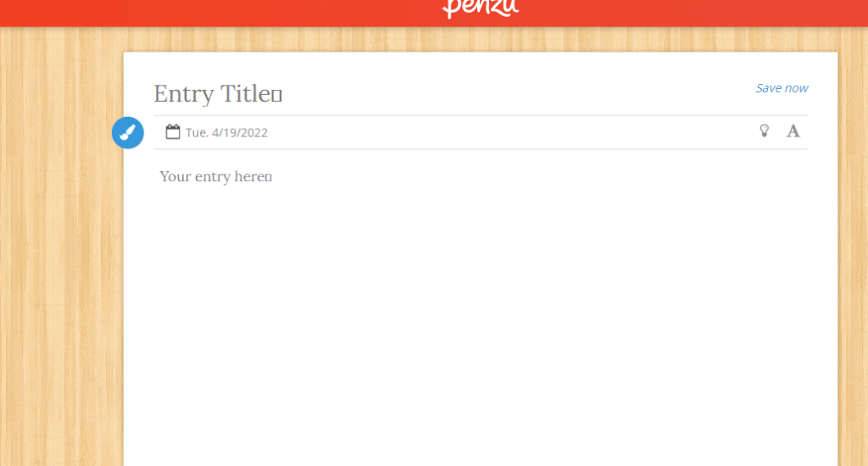Click the wooden background right of the page
The width and height of the screenshot is (868, 466).
pos(853,254)
